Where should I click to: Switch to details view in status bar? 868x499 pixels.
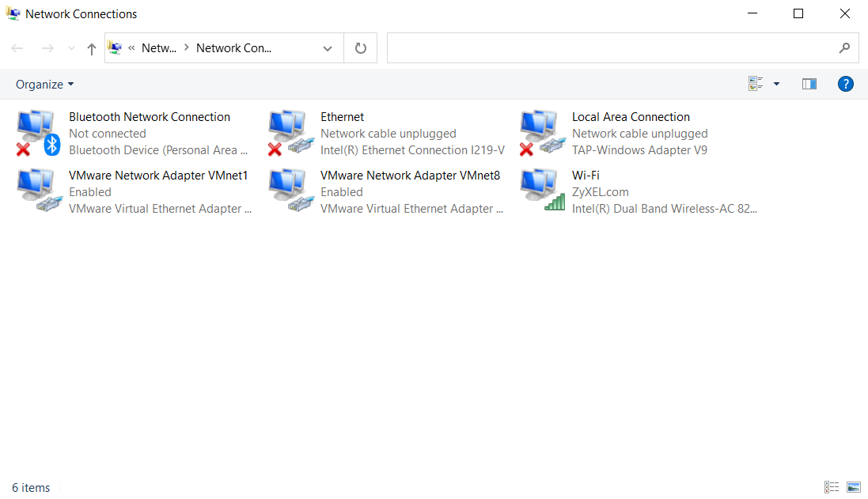(x=832, y=487)
